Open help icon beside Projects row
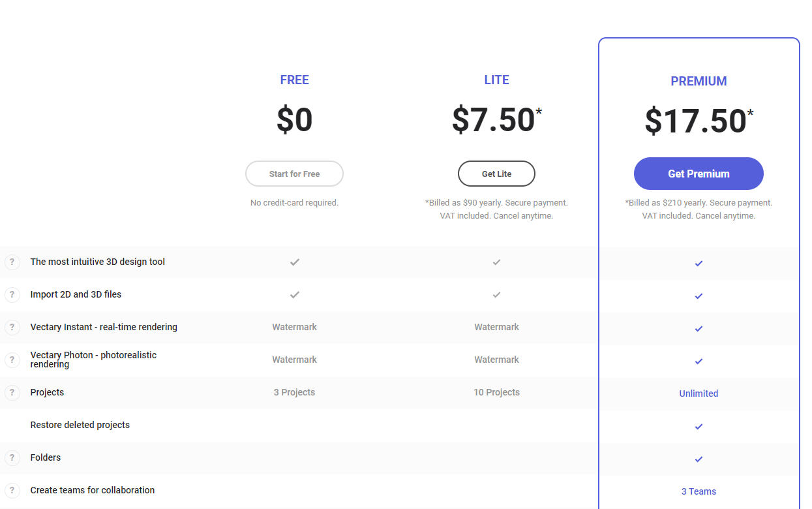This screenshot has width=812, height=509. tap(12, 393)
